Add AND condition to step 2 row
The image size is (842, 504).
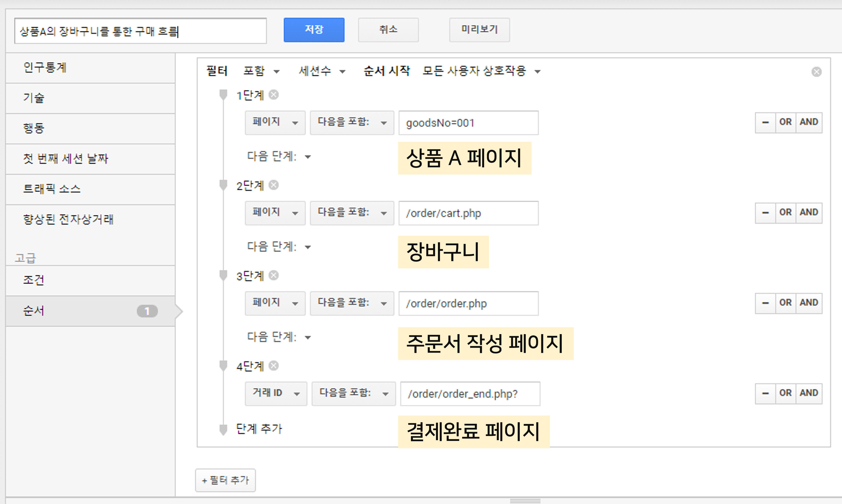[809, 213]
